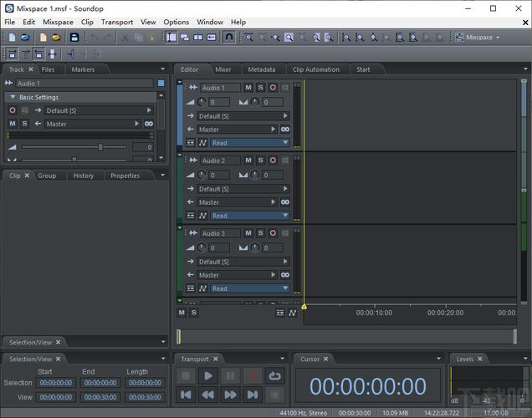Open the Files tab
Screen dimensions: 532x418
[48, 69]
